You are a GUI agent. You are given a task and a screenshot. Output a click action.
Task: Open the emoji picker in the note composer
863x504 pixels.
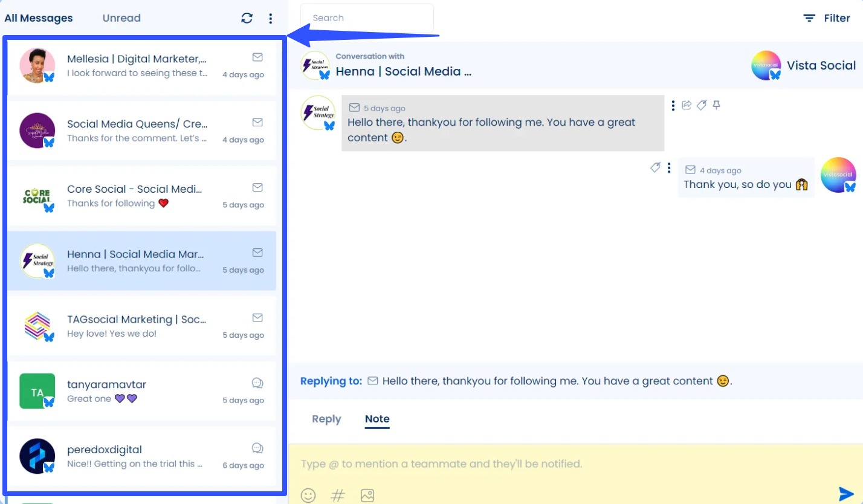(308, 495)
